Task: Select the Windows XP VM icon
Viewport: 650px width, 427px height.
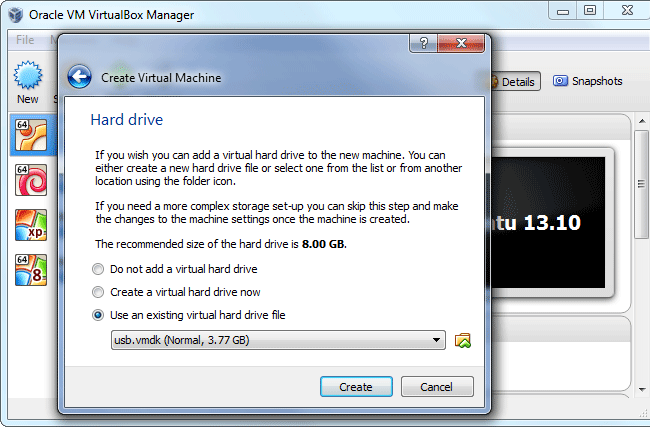Action: (x=31, y=225)
